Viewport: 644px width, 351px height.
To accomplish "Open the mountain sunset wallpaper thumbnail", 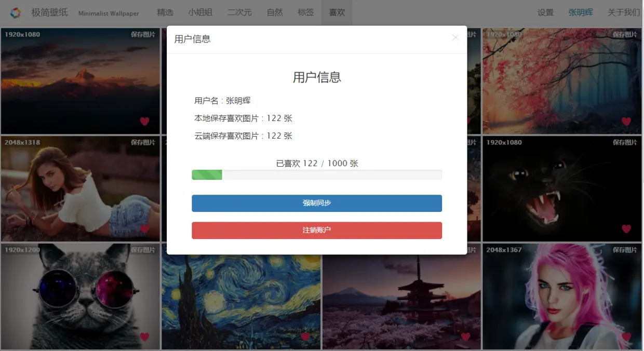I will (x=81, y=81).
